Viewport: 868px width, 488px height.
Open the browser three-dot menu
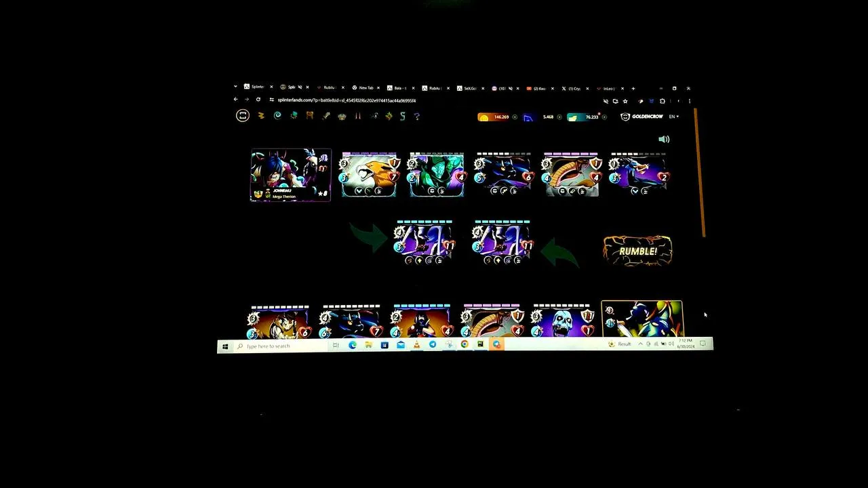[689, 101]
